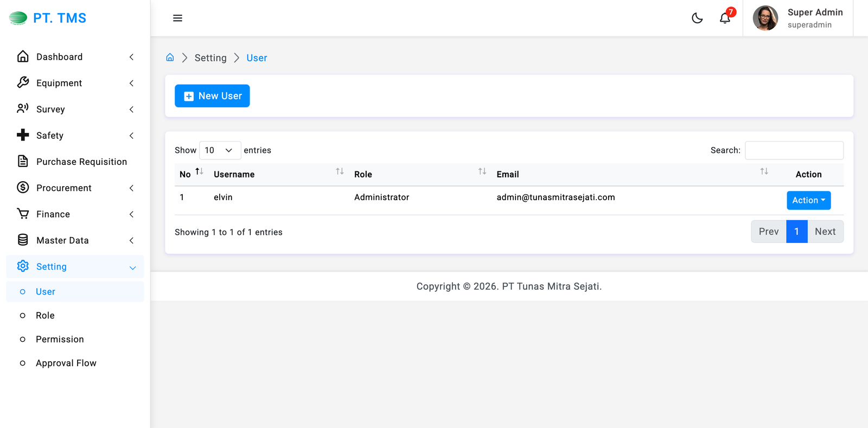This screenshot has width=868, height=428.
Task: Click into the Search input field
Action: pyautogui.click(x=794, y=150)
